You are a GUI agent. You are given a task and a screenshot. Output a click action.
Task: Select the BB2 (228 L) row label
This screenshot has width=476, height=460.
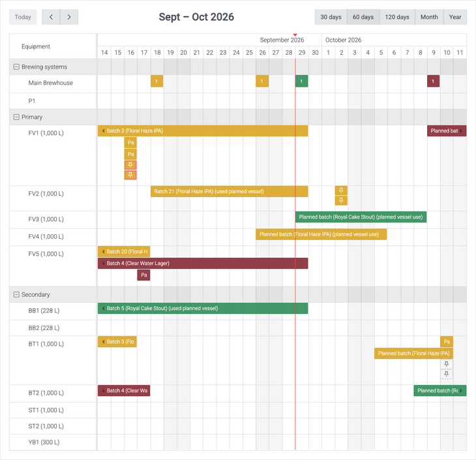(x=44, y=328)
